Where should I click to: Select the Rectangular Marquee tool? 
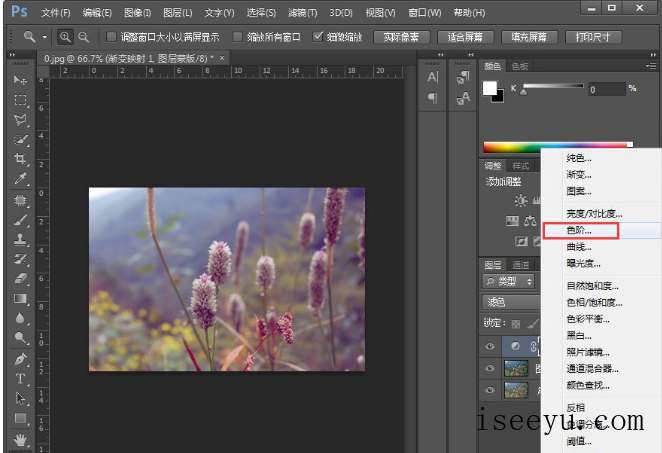[20, 100]
